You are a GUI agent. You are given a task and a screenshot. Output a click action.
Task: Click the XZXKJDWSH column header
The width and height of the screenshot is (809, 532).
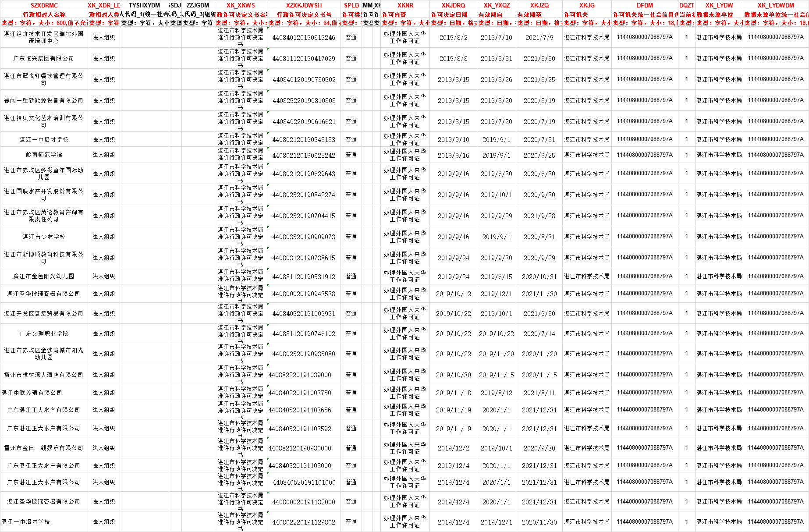(304, 5)
